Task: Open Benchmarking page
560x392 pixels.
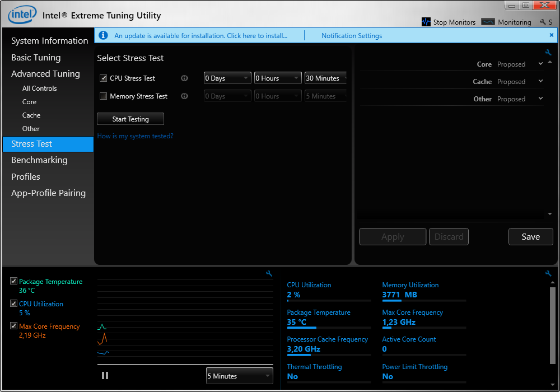Action: pos(39,160)
